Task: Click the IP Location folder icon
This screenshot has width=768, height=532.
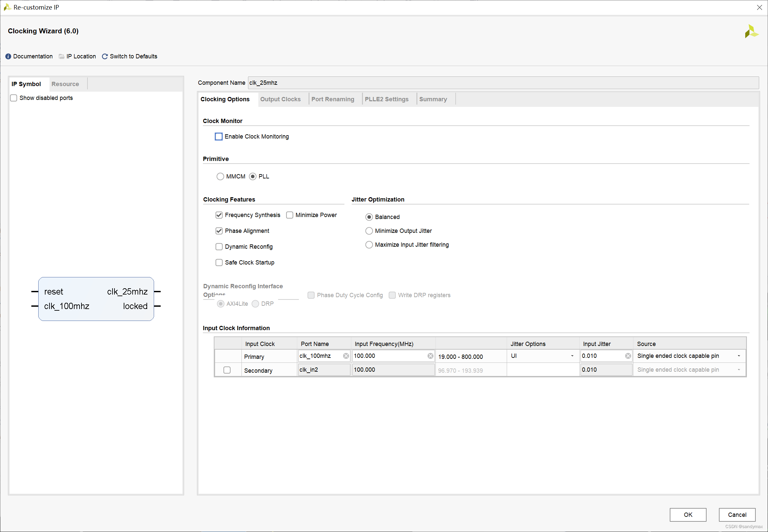Action: pyautogui.click(x=62, y=56)
